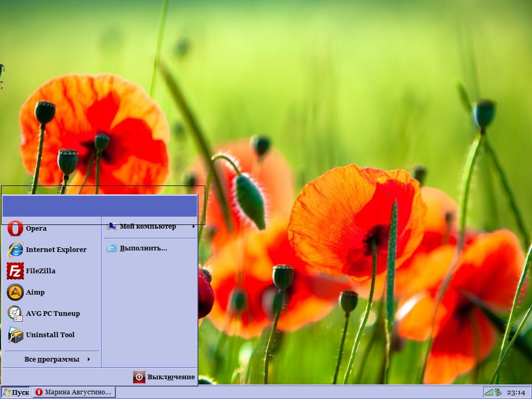Click the tray icon beside the clock
The width and height of the screenshot is (532, 399).
[x=498, y=392]
